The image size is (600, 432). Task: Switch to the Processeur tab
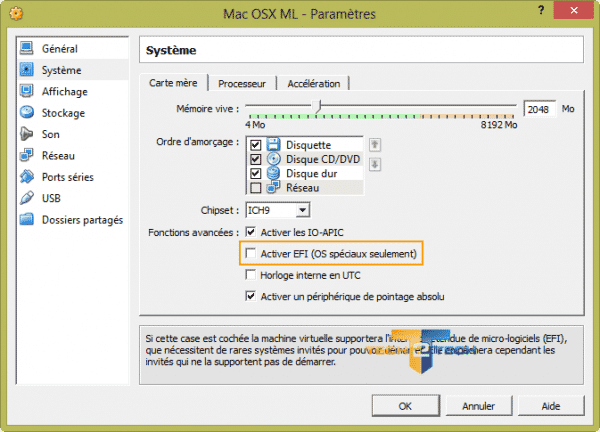coord(242,83)
